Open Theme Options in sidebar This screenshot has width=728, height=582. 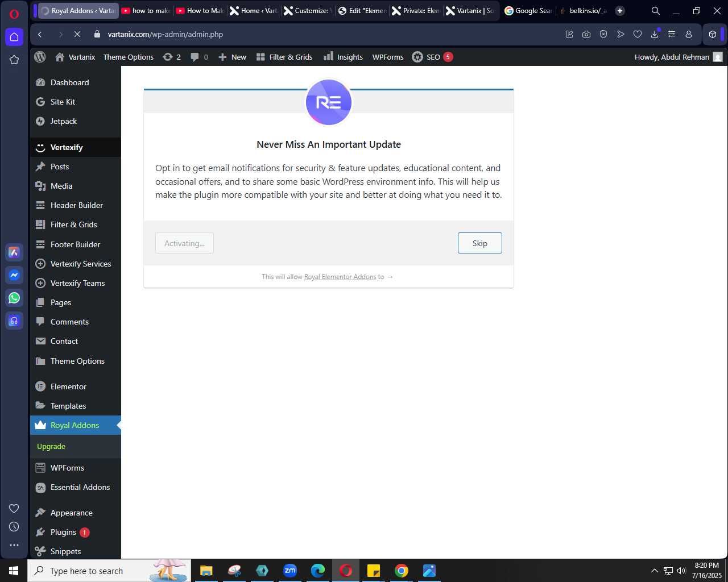[x=75, y=361]
